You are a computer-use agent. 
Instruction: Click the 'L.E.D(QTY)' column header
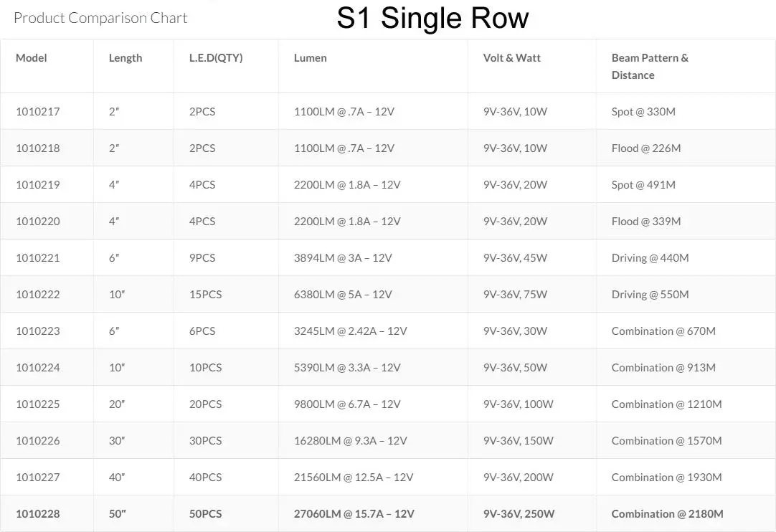coord(216,58)
